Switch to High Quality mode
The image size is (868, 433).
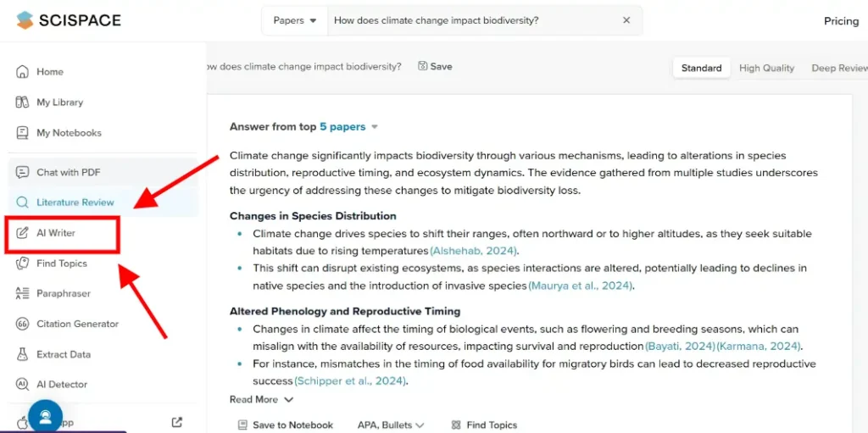tap(766, 68)
